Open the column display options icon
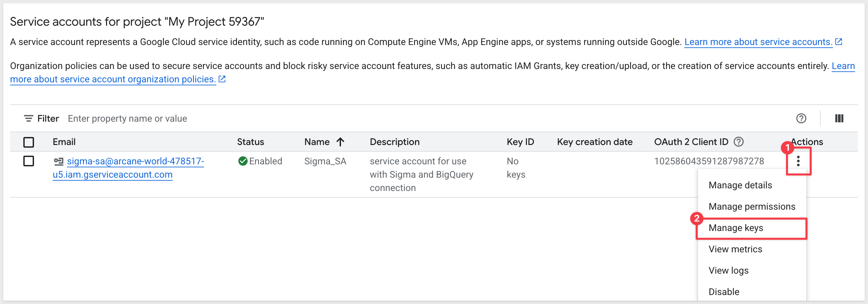 click(839, 118)
